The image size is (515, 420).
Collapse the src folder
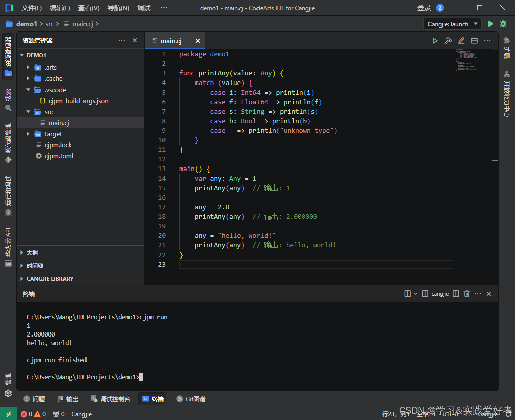(28, 112)
